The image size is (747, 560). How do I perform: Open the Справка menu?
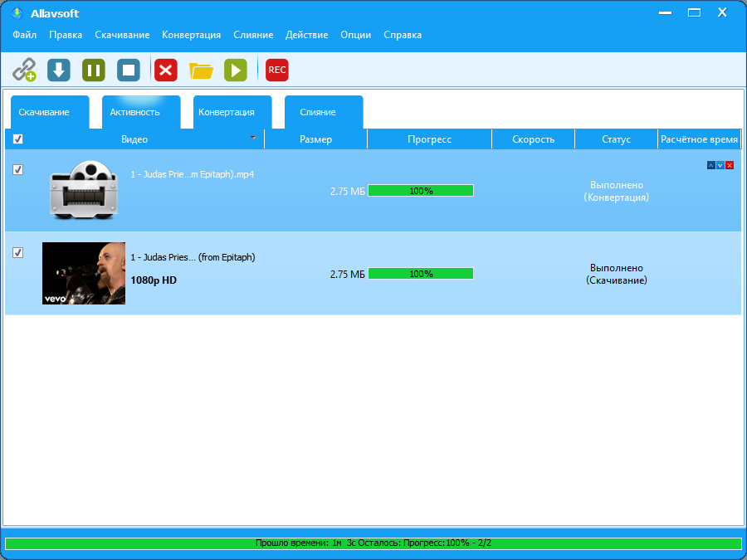(402, 35)
